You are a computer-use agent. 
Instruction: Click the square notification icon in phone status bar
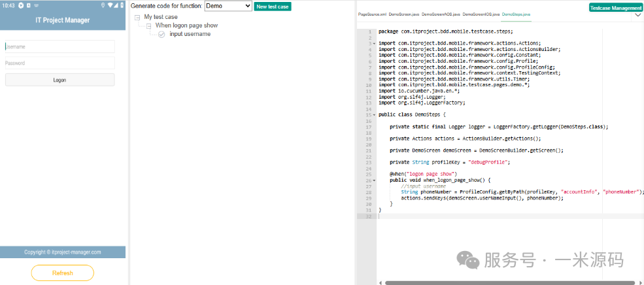28,5
